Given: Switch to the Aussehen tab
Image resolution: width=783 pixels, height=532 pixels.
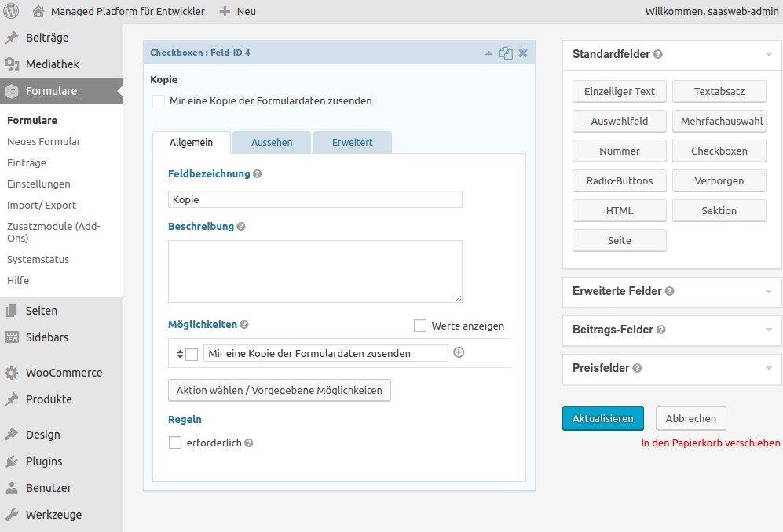Looking at the screenshot, I should tap(272, 142).
